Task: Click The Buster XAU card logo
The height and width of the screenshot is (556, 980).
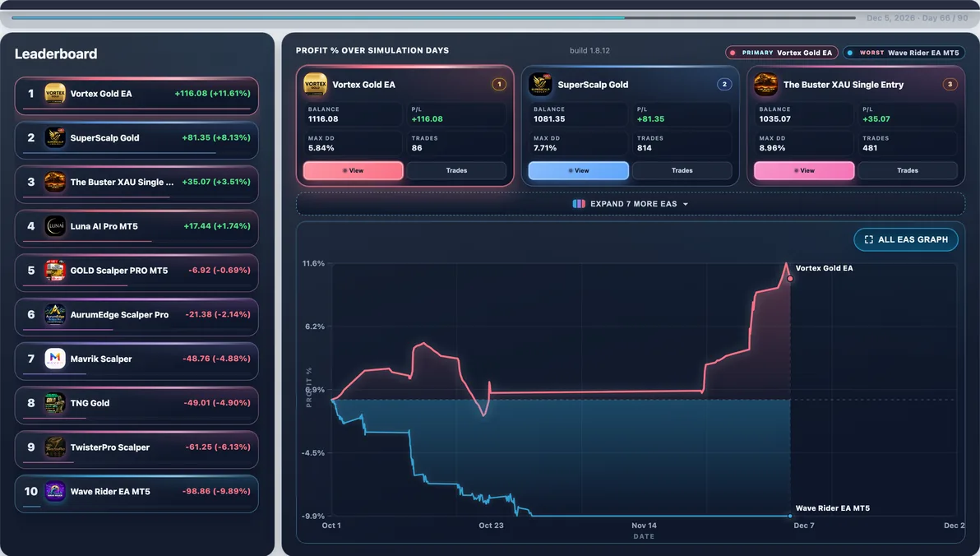Action: (765, 85)
